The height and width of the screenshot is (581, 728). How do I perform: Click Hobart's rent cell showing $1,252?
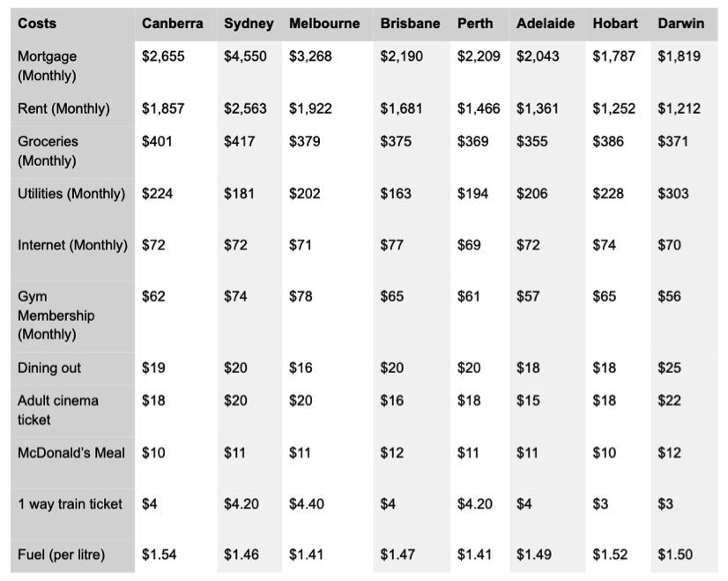(x=614, y=108)
